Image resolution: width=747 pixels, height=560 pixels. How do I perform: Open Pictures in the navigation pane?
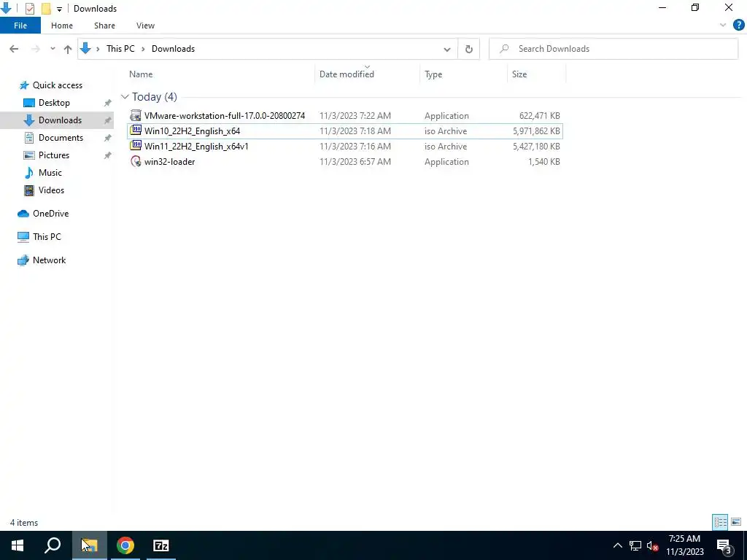coord(54,155)
